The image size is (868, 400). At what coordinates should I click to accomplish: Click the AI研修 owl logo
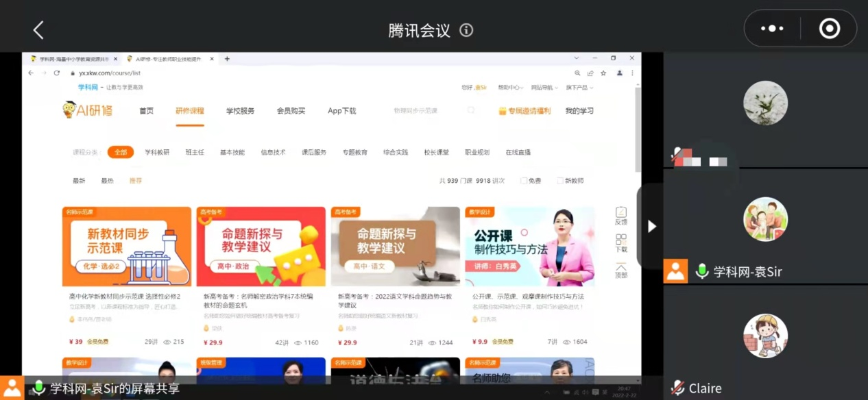pos(87,110)
